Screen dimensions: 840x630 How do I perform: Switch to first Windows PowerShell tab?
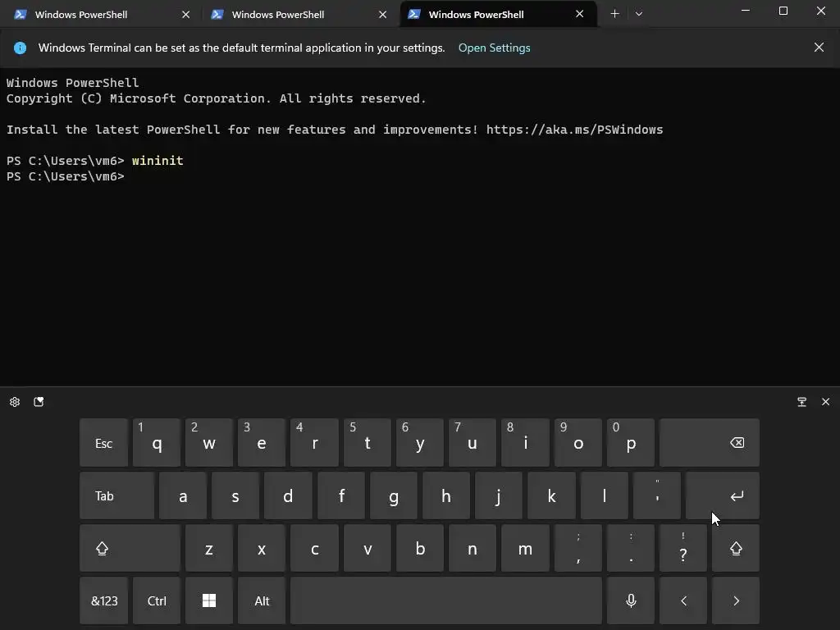pyautogui.click(x=102, y=15)
